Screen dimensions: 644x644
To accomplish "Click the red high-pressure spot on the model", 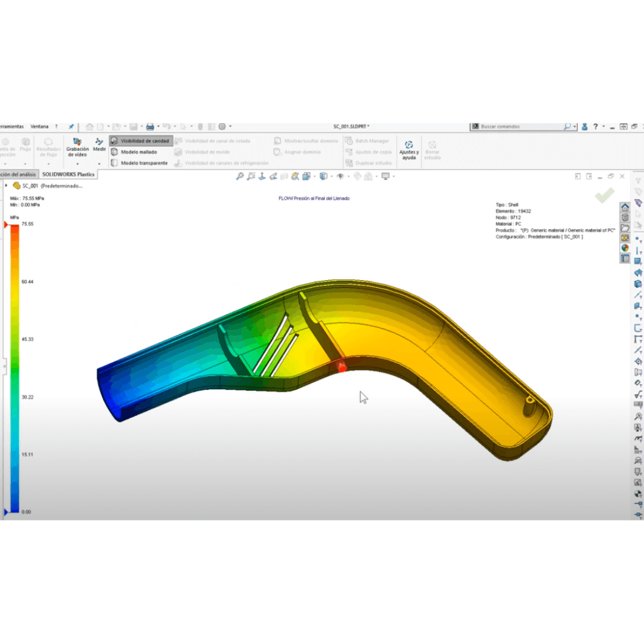I will 342,366.
